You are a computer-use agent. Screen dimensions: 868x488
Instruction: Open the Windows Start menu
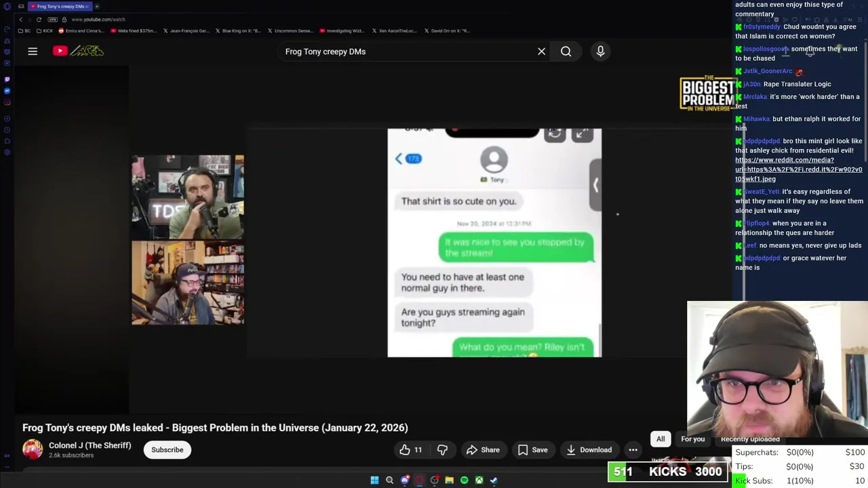(x=374, y=480)
